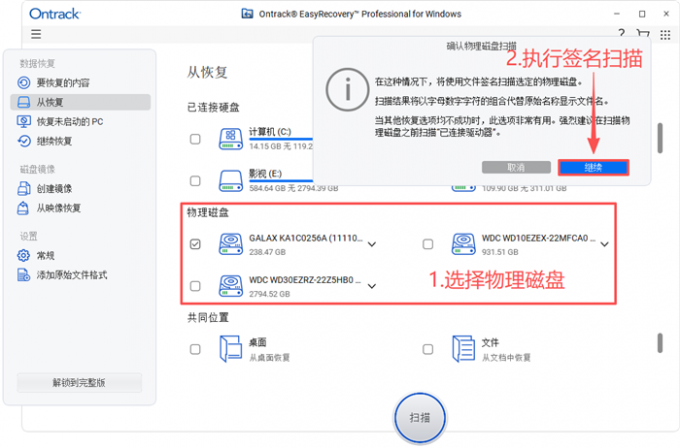Click the 继续恢复 sidebar icon

click(24, 141)
